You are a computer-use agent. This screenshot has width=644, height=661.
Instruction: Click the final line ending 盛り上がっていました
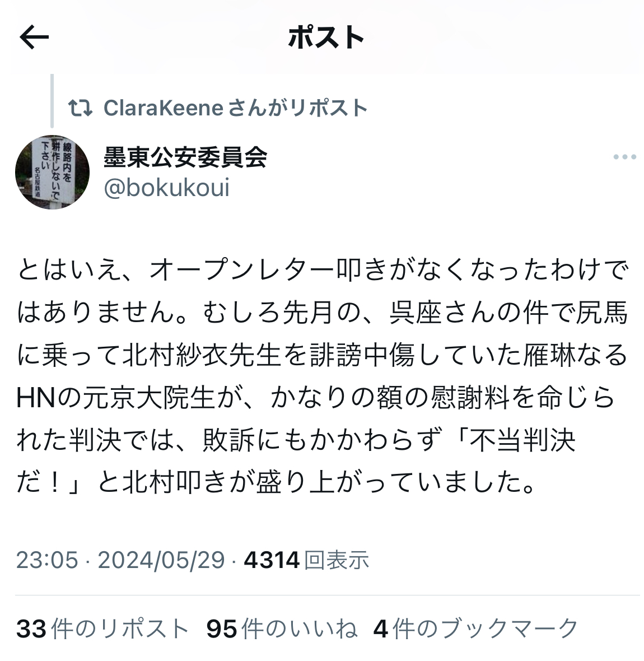click(x=276, y=482)
